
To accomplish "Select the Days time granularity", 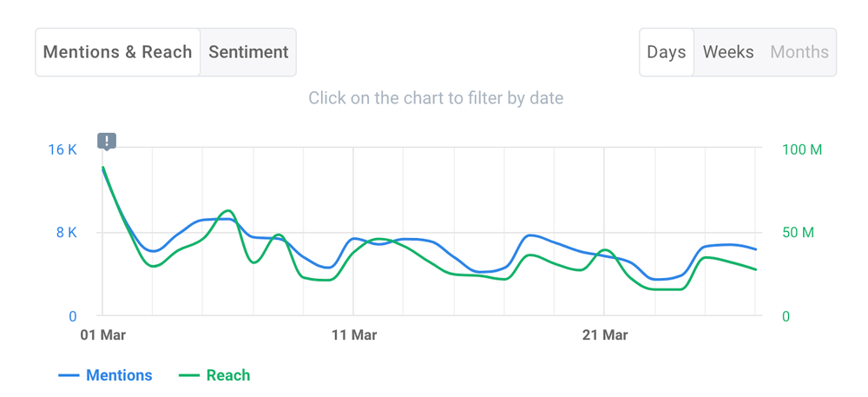I will [x=667, y=52].
